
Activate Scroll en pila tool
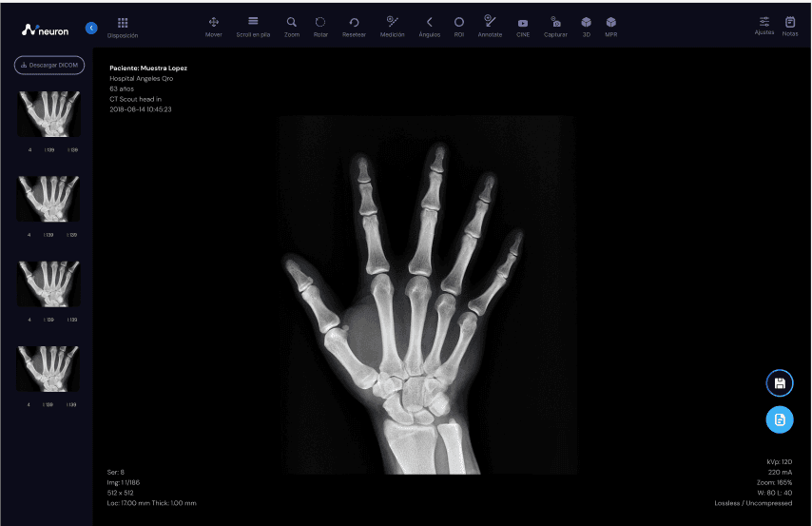(x=253, y=22)
